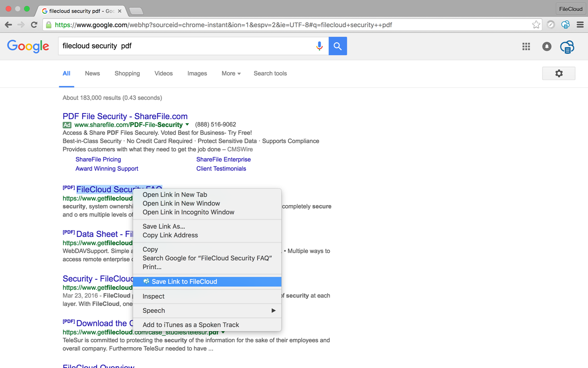
Task: Click the padlock icon in the address bar
Action: 49,25
